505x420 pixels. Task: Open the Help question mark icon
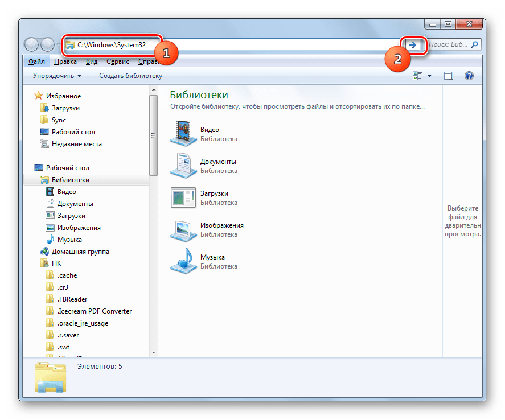click(x=469, y=76)
